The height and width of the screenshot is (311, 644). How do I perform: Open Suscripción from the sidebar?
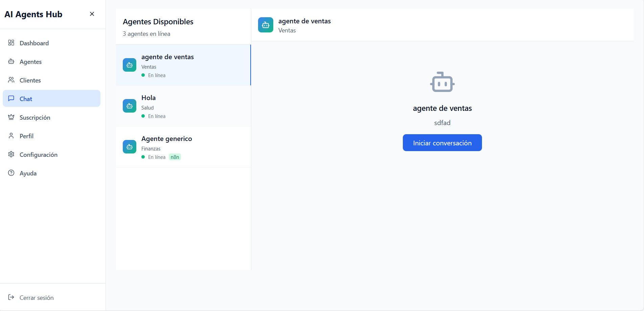coord(51,117)
